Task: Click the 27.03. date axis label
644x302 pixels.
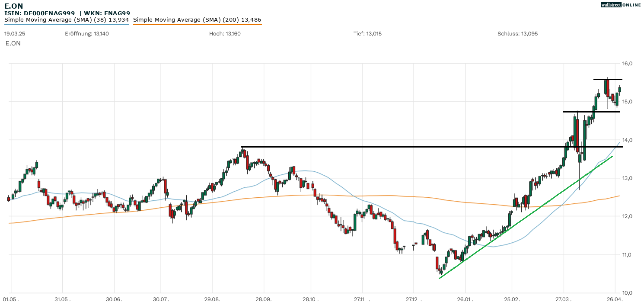Action: [x=564, y=299]
